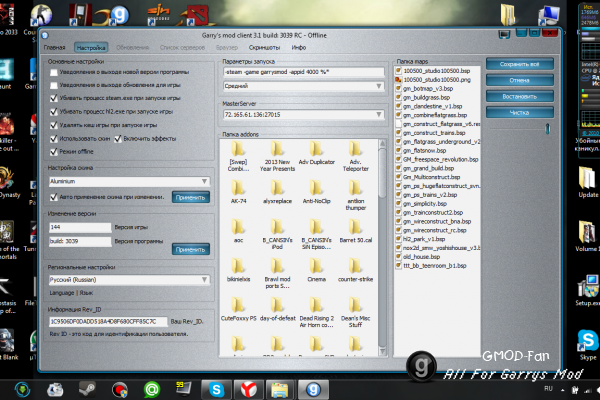600x400 pixels.
Task: Open the Aluminium skin dropdown
Action: point(129,181)
